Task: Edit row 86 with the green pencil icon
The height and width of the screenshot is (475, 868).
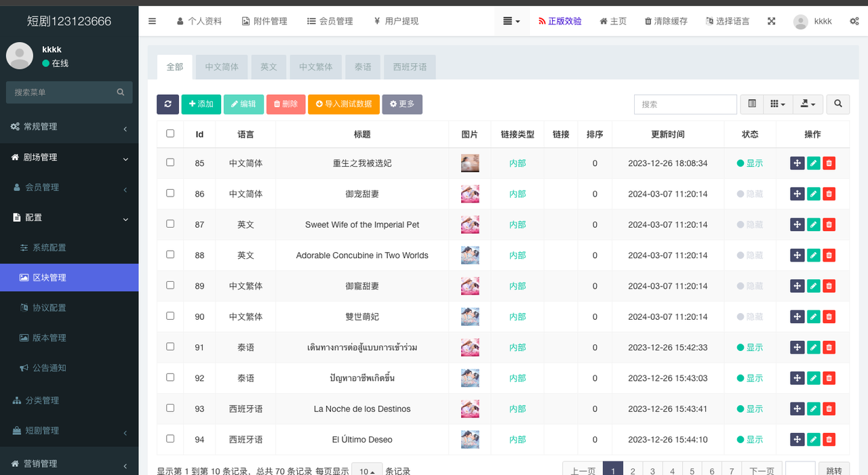Action: (x=813, y=194)
